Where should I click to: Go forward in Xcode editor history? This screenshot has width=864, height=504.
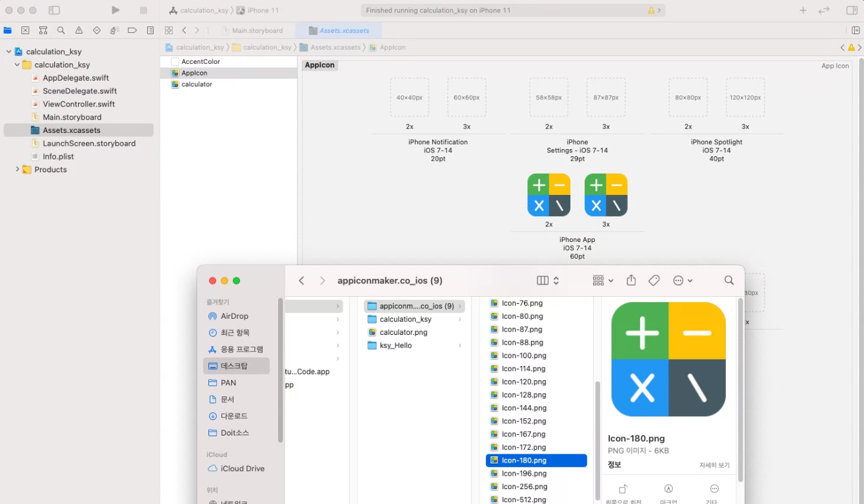(197, 30)
